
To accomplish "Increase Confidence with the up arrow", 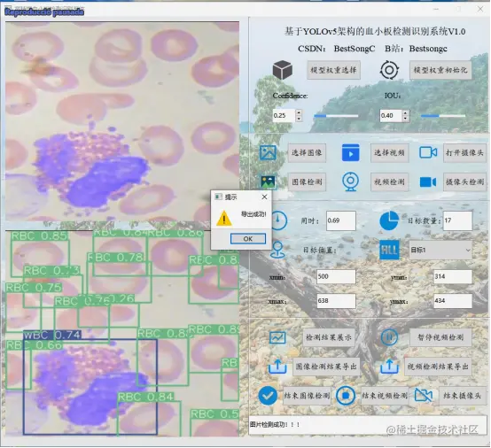I will pyautogui.click(x=299, y=112).
